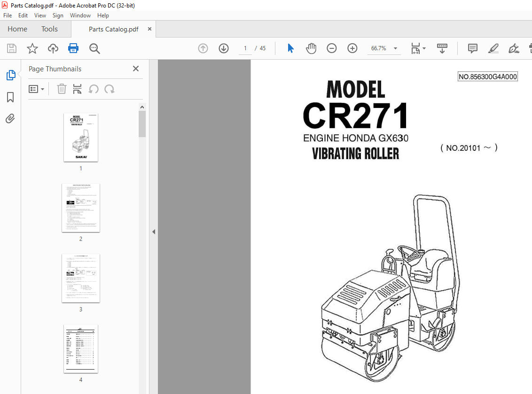Open the File menu

click(8, 15)
